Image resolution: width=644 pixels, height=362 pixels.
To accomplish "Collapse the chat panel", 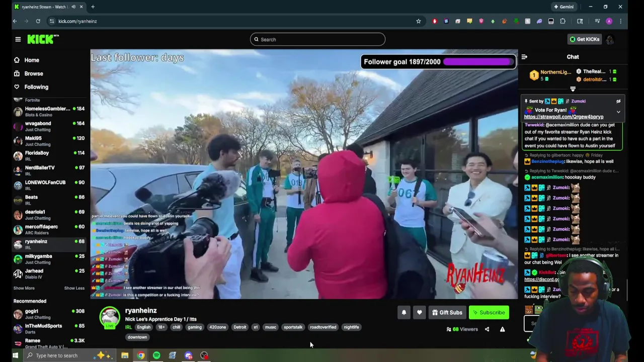I will pos(524,57).
